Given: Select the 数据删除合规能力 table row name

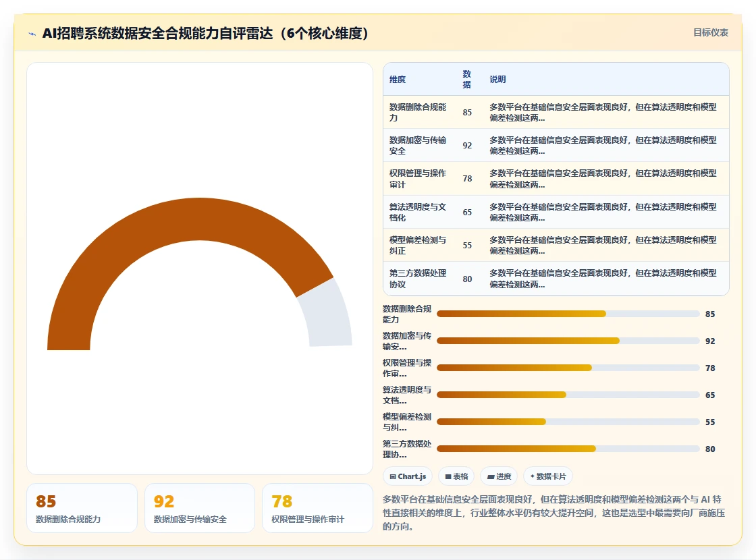Looking at the screenshot, I should 418,112.
